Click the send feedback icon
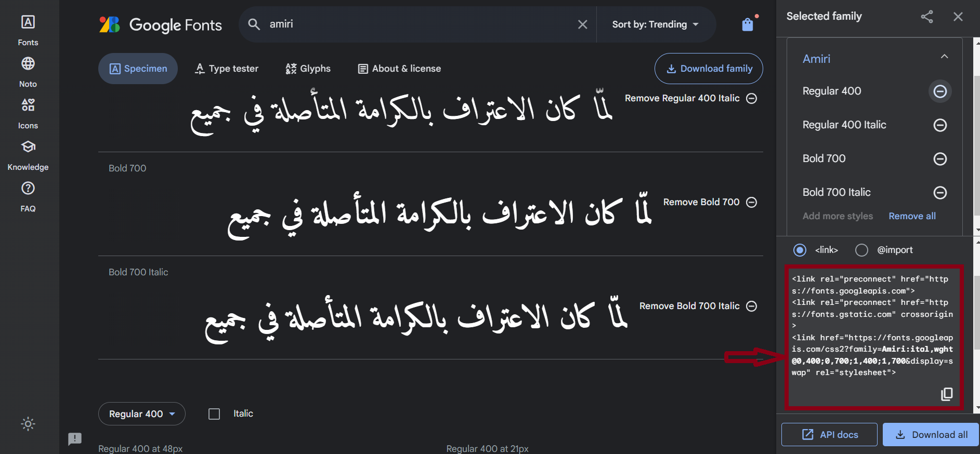Viewport: 980px width, 454px height. tap(75, 439)
